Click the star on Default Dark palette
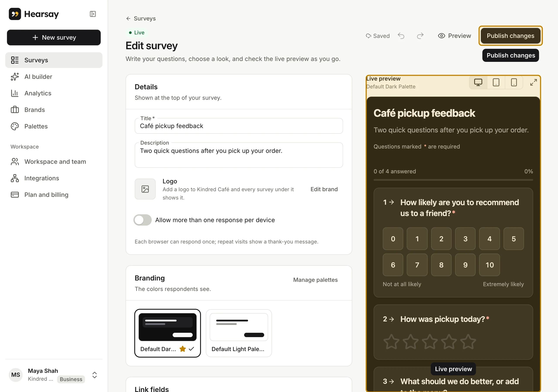558x392 pixels. click(182, 349)
